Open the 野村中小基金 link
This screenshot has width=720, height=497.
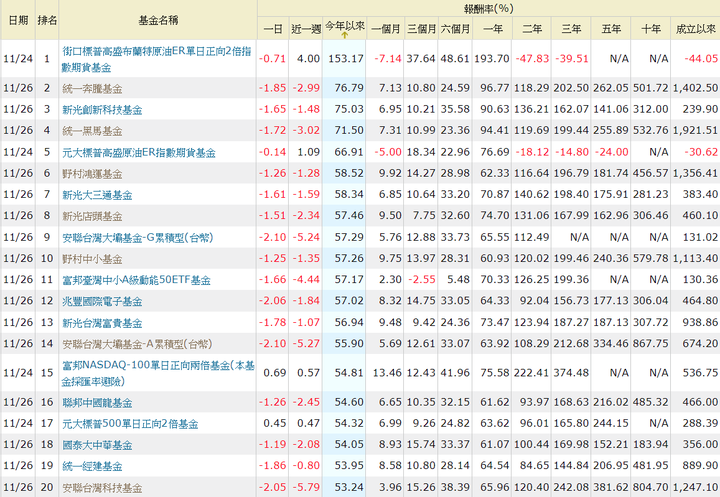click(92, 259)
